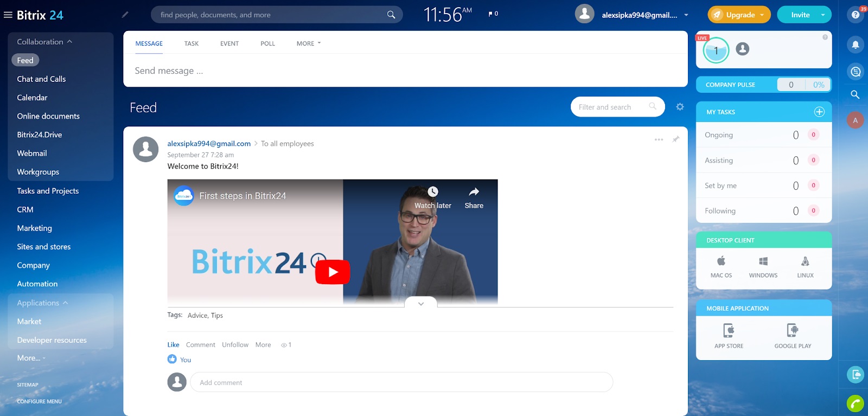Toggle Like on the welcome post
The width and height of the screenshot is (868, 416).
[x=173, y=344]
